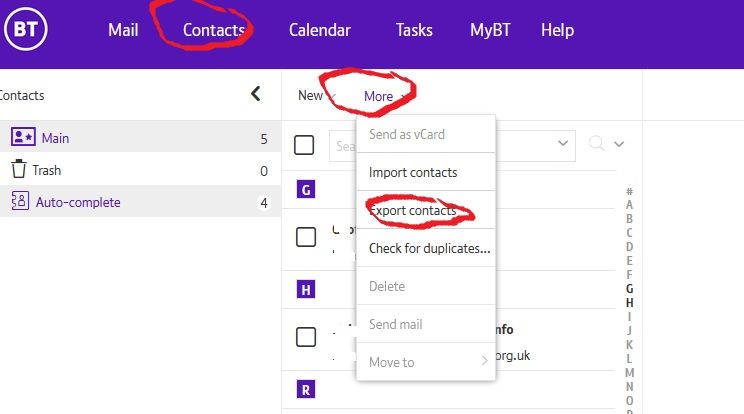
Task: Choose Export contacts from the menu
Action: pyautogui.click(x=412, y=211)
